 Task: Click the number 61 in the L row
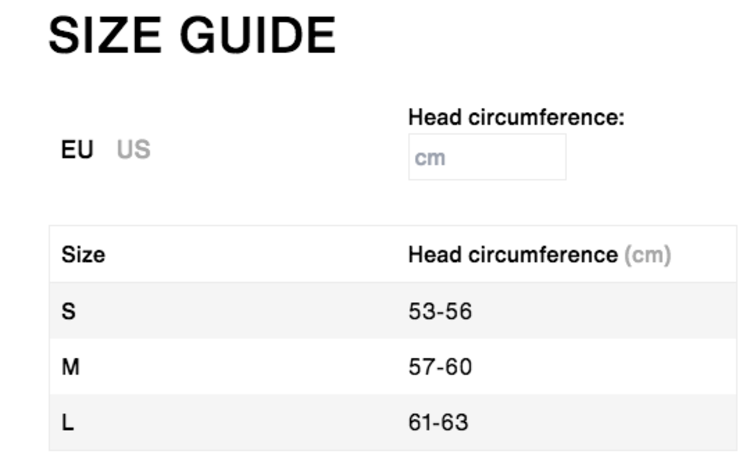point(420,423)
